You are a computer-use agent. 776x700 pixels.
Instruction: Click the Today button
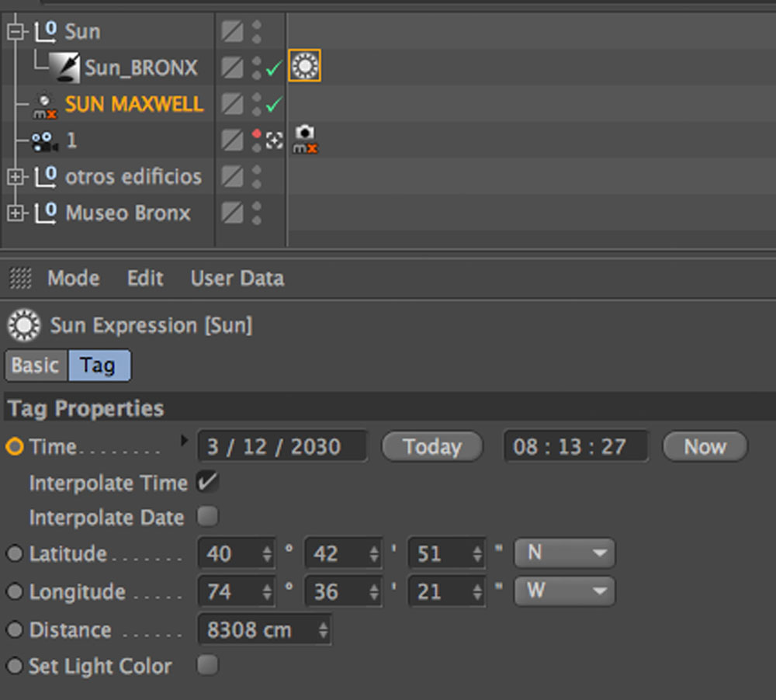coord(432,446)
